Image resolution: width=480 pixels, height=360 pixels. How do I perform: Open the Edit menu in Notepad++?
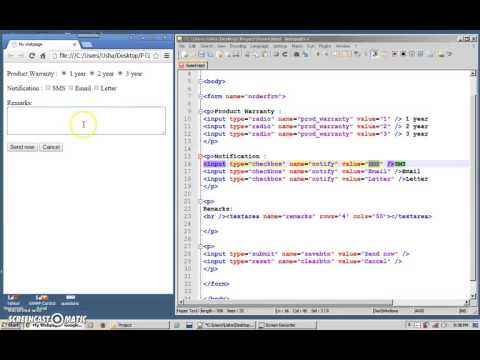pos(192,46)
